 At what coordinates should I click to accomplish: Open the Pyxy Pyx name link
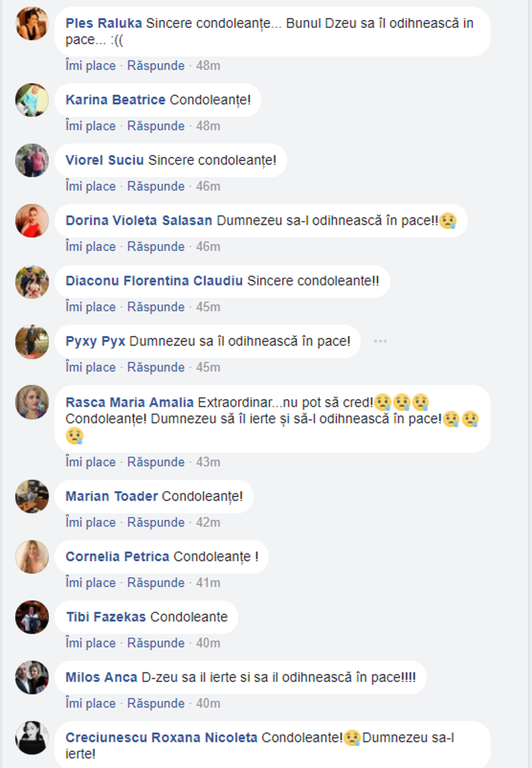pyautogui.click(x=96, y=341)
